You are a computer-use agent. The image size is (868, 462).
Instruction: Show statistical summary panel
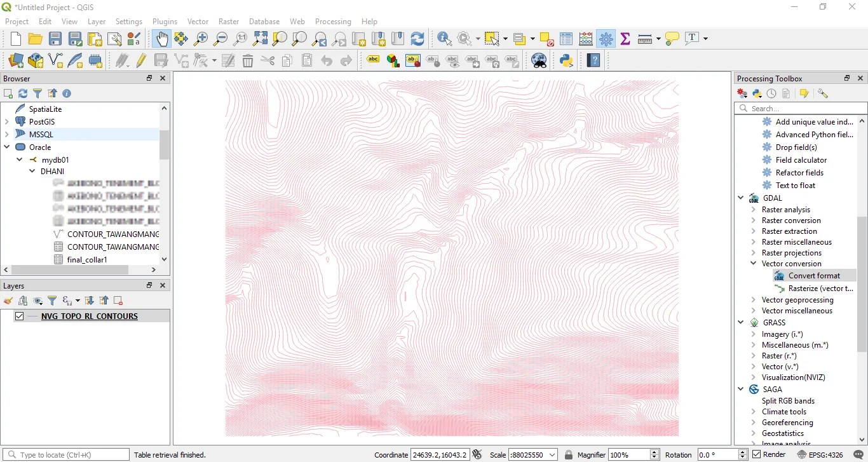[x=626, y=39]
